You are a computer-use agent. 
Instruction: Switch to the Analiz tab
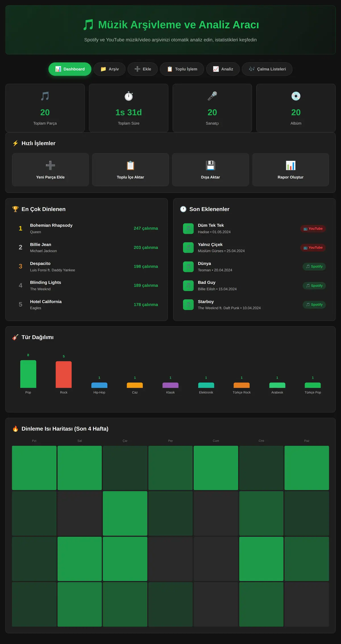[223, 69]
